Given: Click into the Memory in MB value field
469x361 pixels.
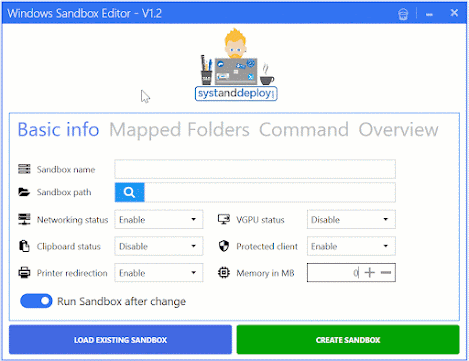Looking at the screenshot, I should pyautogui.click(x=334, y=273).
